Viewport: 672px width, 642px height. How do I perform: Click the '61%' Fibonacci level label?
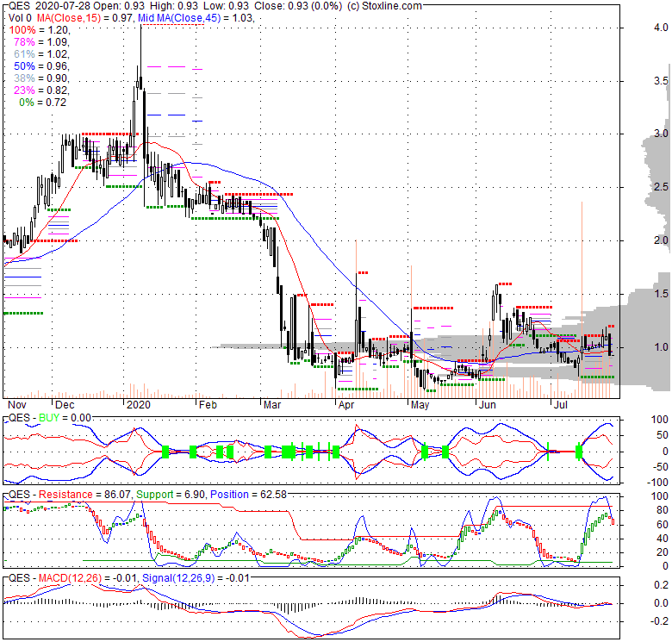pos(24,54)
